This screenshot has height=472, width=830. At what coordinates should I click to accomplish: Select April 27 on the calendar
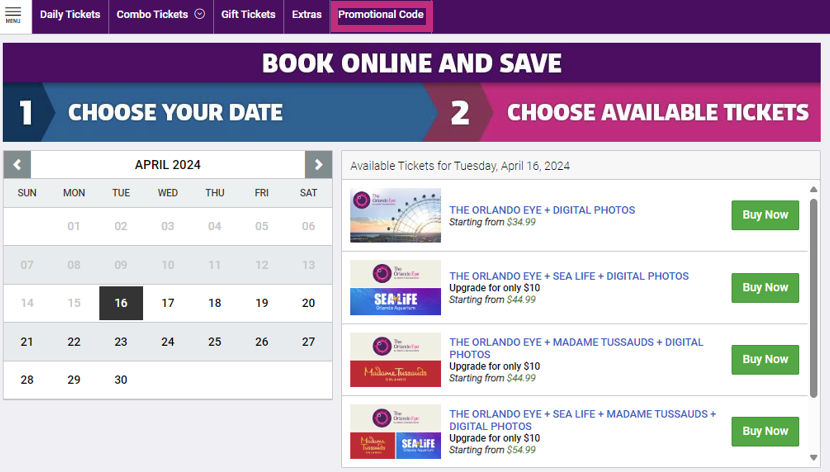click(309, 342)
